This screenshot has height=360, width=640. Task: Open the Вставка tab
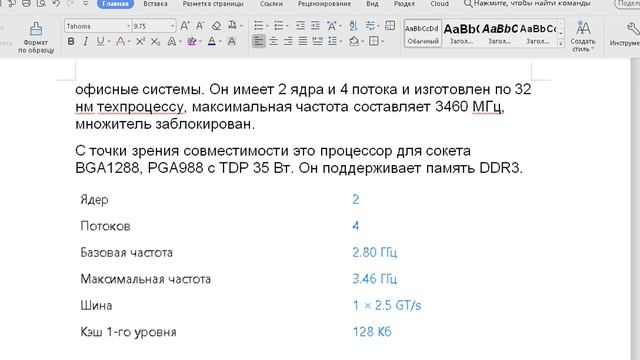pos(156,4)
